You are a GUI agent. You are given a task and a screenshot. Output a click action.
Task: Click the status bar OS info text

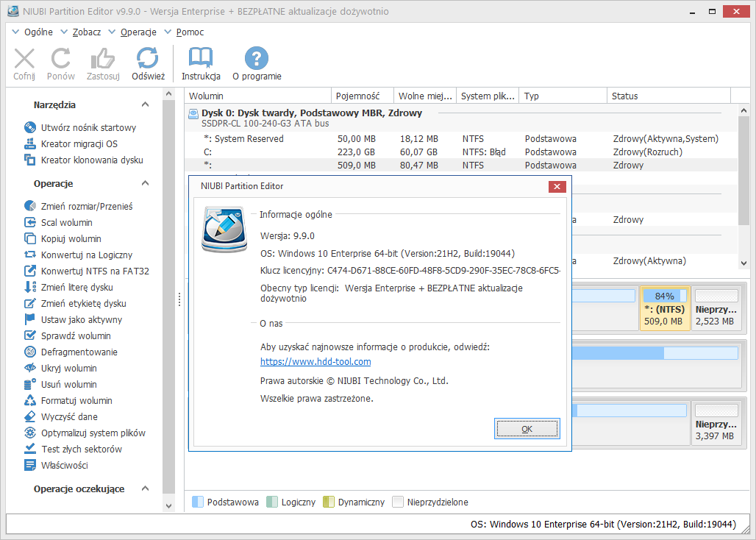coord(603,524)
